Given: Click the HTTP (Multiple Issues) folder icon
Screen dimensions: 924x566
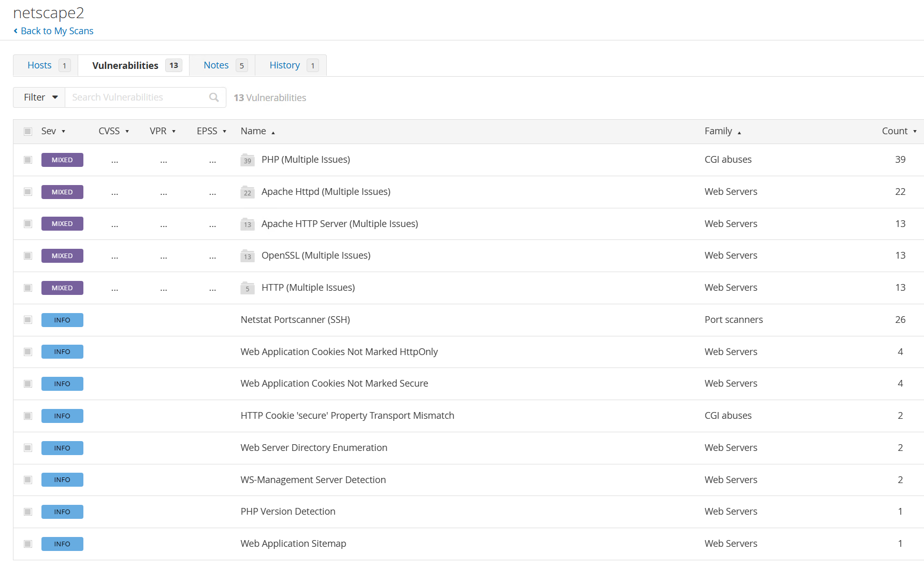Looking at the screenshot, I should coord(248,288).
